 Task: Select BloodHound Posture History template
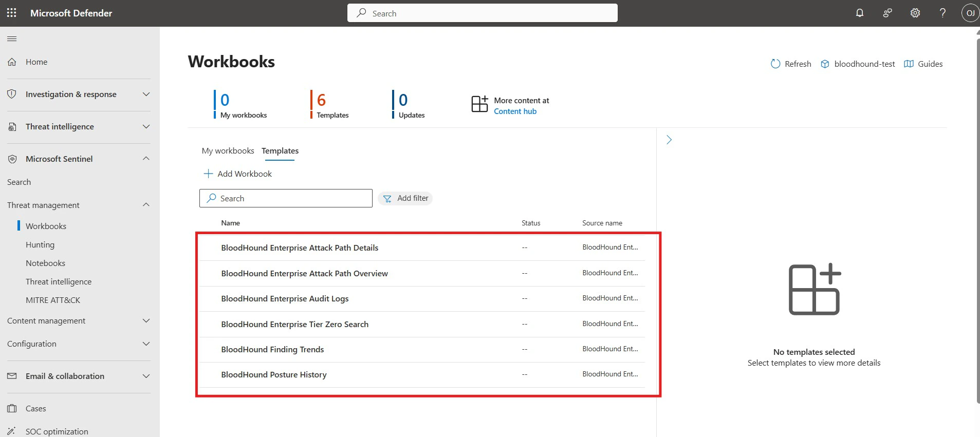coord(274,374)
